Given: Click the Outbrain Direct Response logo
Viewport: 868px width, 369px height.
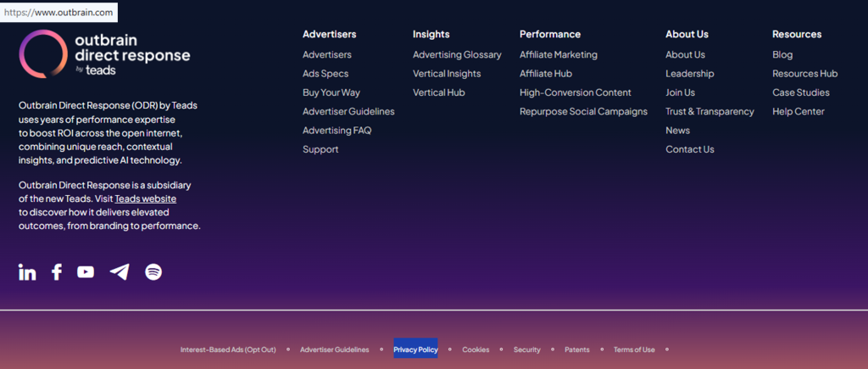Looking at the screenshot, I should point(104,53).
